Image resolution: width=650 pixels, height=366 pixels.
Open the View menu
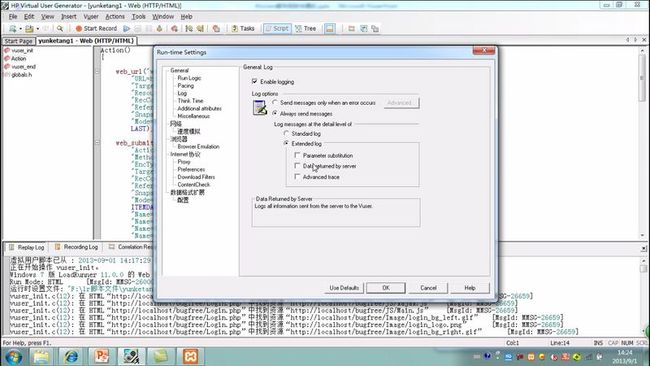click(x=48, y=17)
